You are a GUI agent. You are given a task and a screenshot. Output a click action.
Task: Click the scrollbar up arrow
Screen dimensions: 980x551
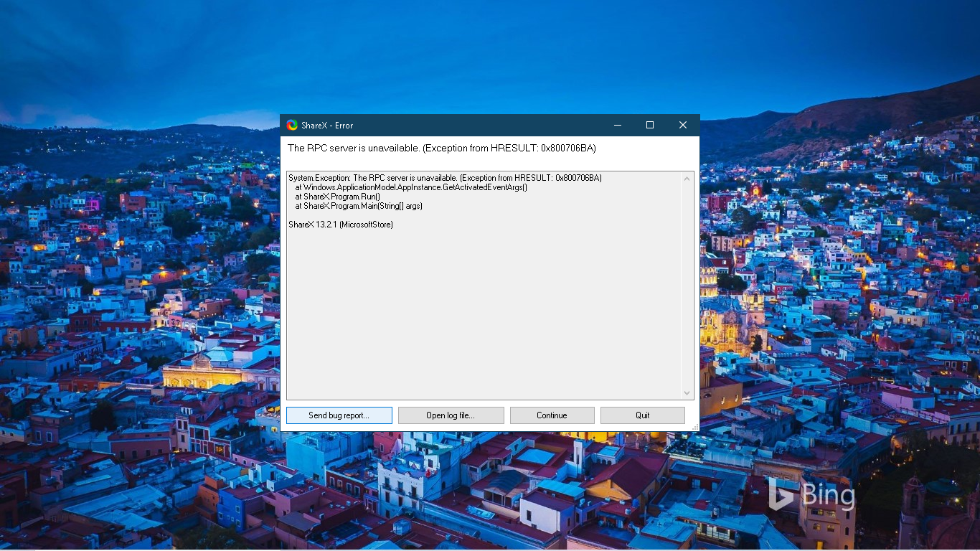click(687, 178)
